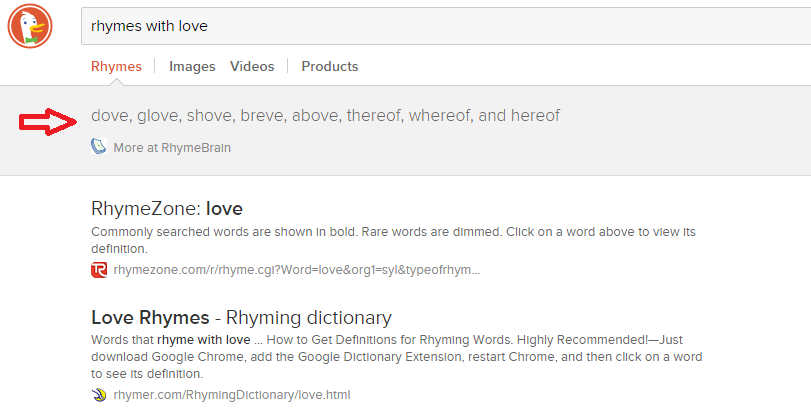
Task: Visit 'Love Rhymes - Rhyming dictionary' result
Action: pyautogui.click(x=241, y=318)
